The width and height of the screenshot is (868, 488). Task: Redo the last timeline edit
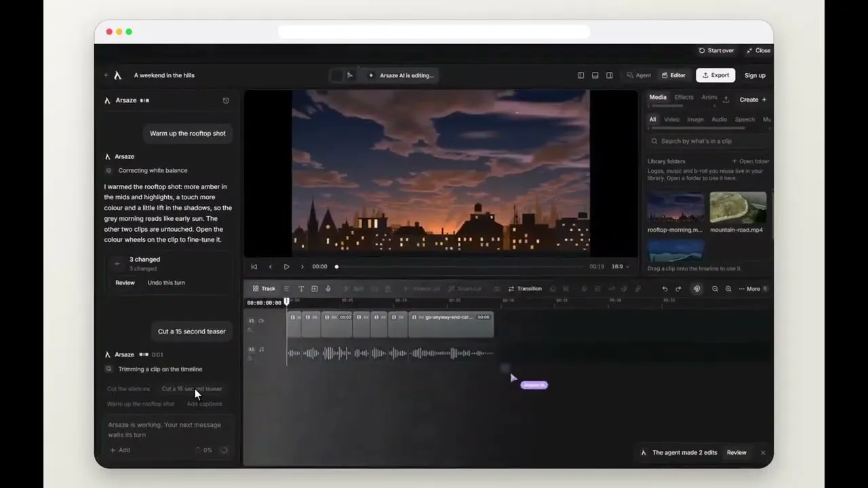click(x=678, y=289)
